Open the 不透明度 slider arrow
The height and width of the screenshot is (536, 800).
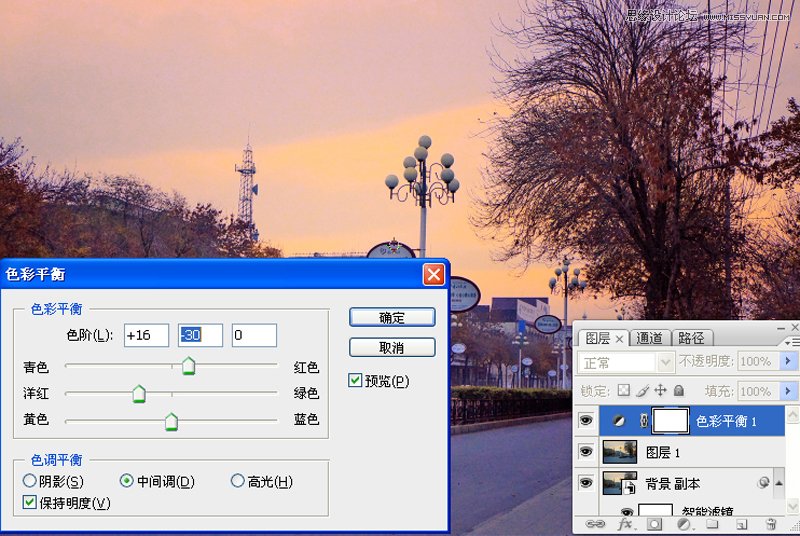click(x=788, y=361)
